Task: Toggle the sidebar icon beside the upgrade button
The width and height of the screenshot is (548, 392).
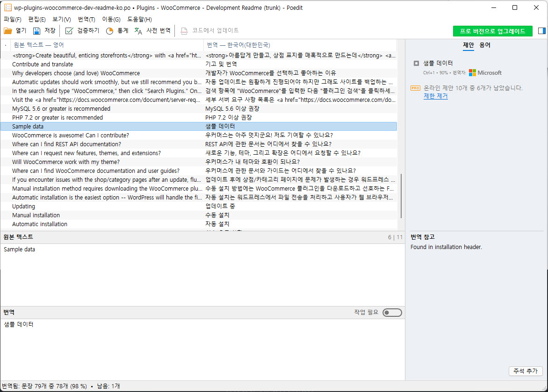Action: pyautogui.click(x=541, y=30)
